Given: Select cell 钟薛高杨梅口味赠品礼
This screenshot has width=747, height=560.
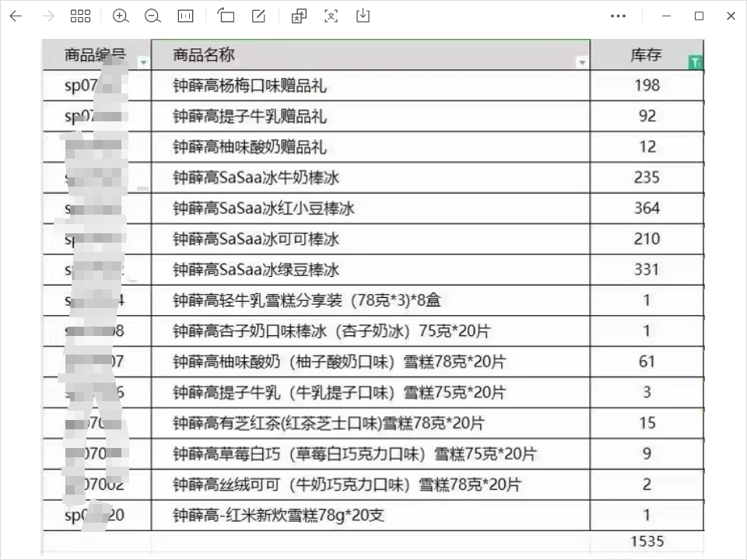Looking at the screenshot, I should coord(250,86).
